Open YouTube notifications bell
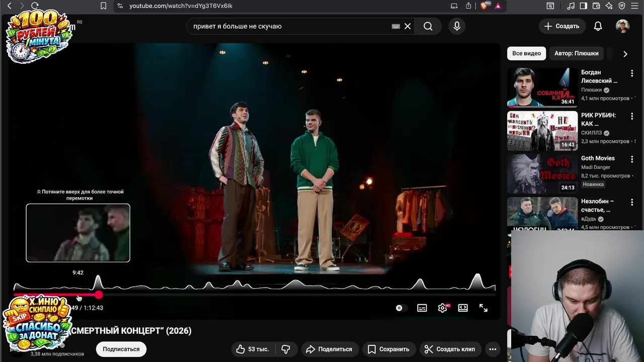Viewport: 644px width, 362px height. tap(598, 26)
